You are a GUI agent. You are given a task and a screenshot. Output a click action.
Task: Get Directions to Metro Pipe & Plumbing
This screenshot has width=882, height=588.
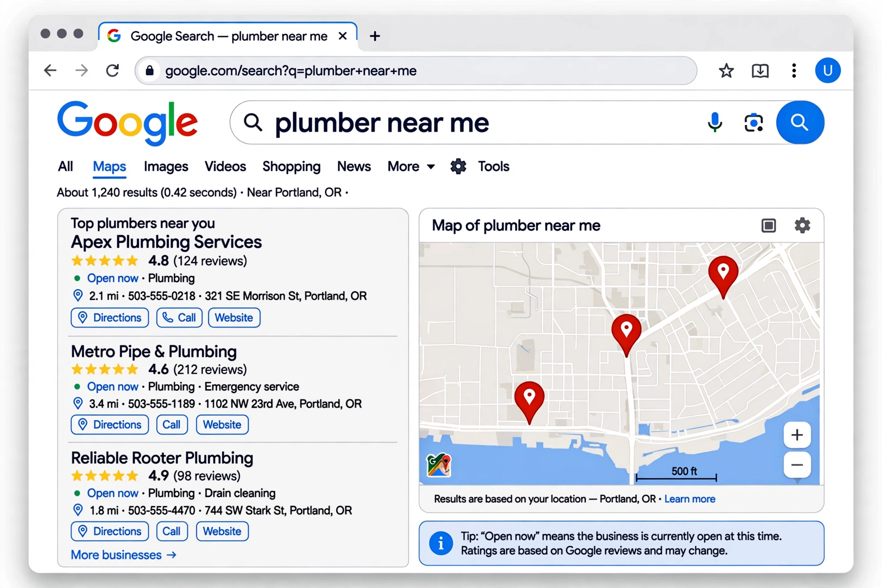point(110,424)
